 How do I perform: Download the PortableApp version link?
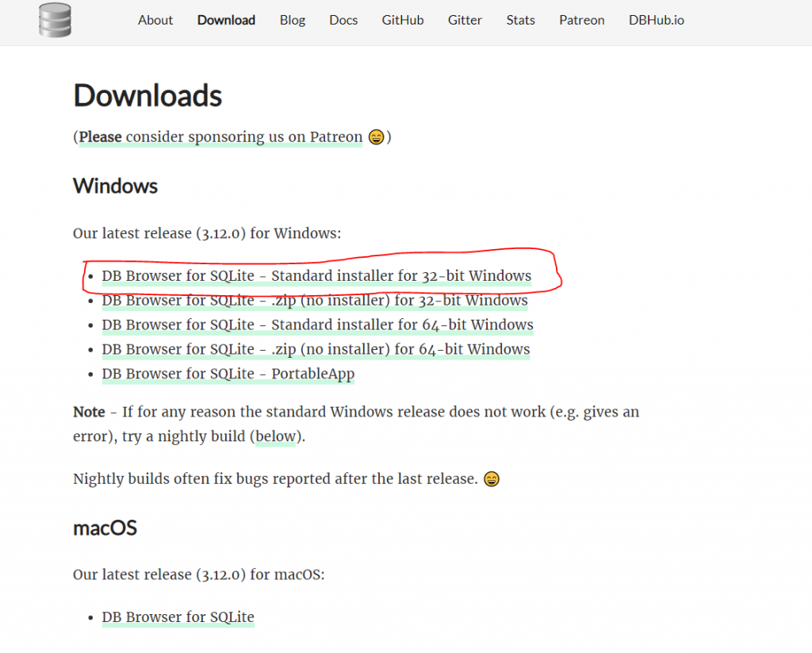(x=228, y=374)
